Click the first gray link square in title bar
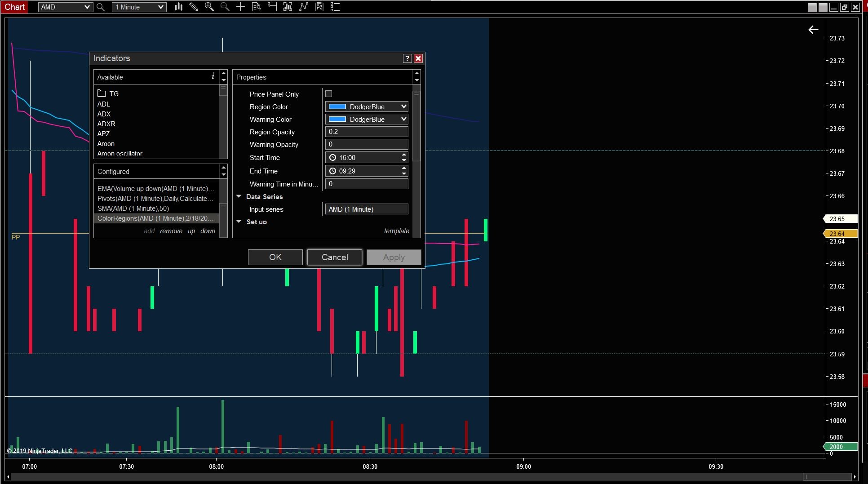This screenshot has height=484, width=868. (812, 7)
